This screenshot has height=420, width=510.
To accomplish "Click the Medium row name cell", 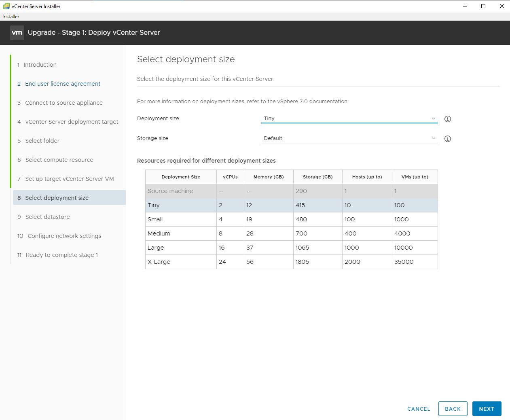I will [181, 233].
